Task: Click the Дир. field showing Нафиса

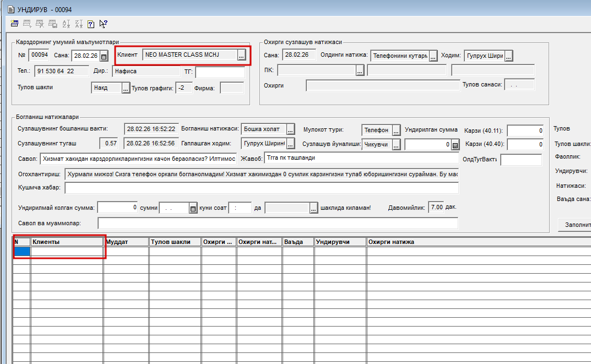Action: click(147, 71)
